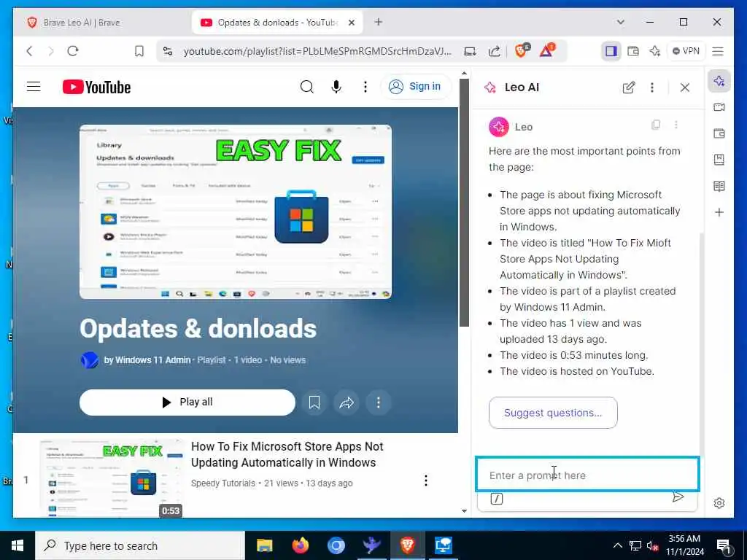Open sidebar settings gear
The width and height of the screenshot is (747, 560).
click(x=719, y=503)
